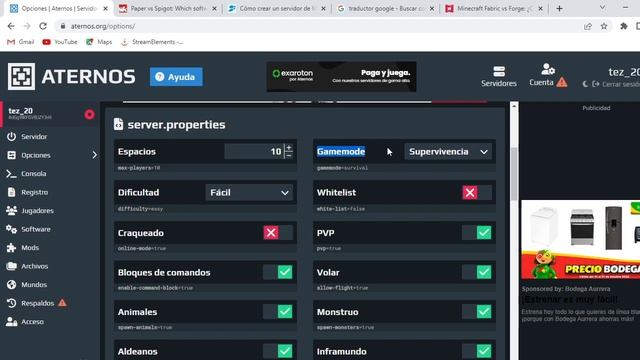Bookmark this page with star icon
The width and height of the screenshot is (640, 360).
[x=604, y=26]
